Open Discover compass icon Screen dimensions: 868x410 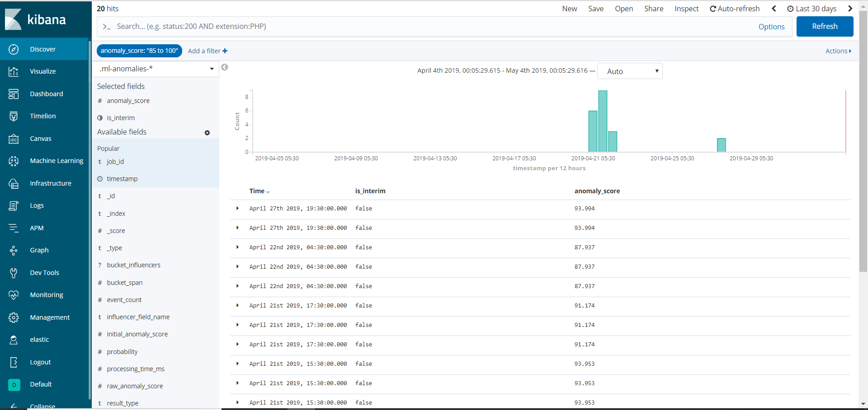pos(14,49)
